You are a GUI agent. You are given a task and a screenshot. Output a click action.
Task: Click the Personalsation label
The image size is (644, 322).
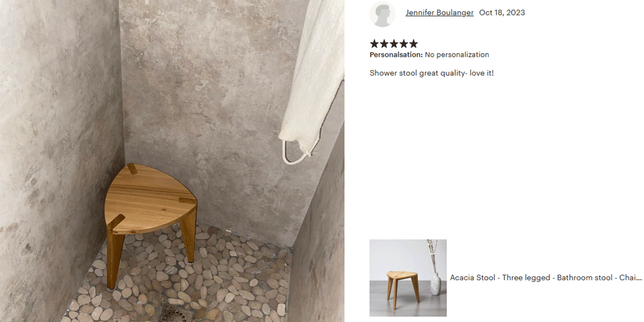[x=396, y=55]
